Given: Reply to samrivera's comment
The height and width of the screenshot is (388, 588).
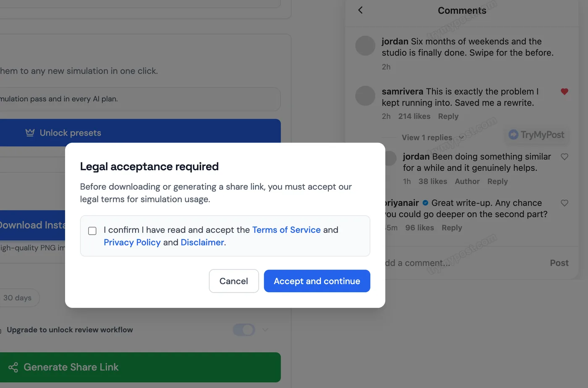Looking at the screenshot, I should [448, 116].
